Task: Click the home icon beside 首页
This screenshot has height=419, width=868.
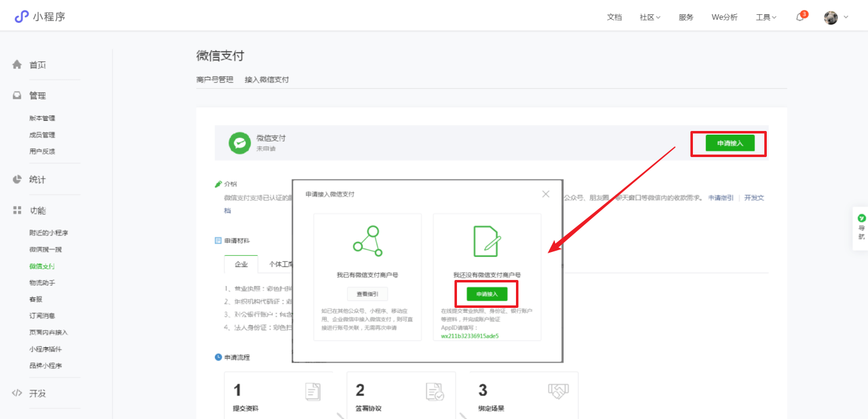Action: click(x=17, y=65)
